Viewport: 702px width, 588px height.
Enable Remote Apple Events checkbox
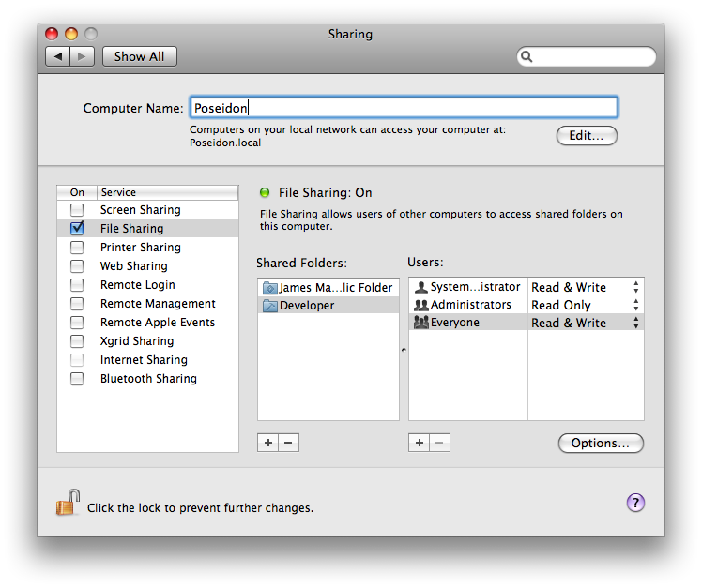(x=77, y=323)
